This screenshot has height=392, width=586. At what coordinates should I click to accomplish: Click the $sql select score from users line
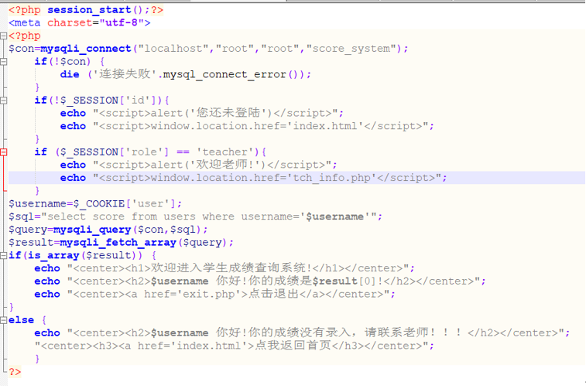point(195,216)
